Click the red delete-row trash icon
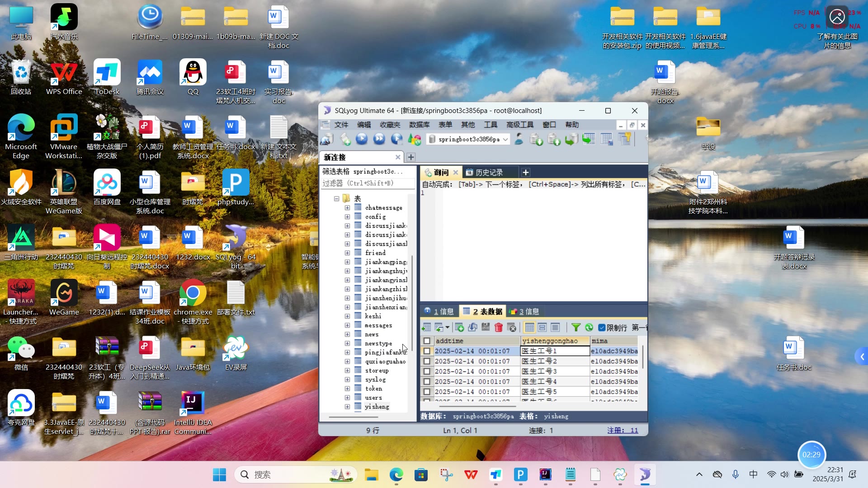 (x=498, y=328)
